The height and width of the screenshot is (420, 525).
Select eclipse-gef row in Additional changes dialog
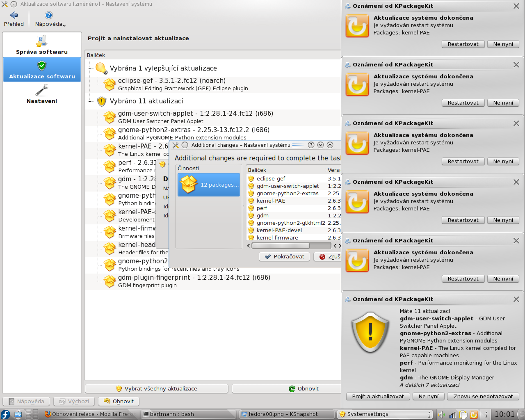(x=293, y=179)
